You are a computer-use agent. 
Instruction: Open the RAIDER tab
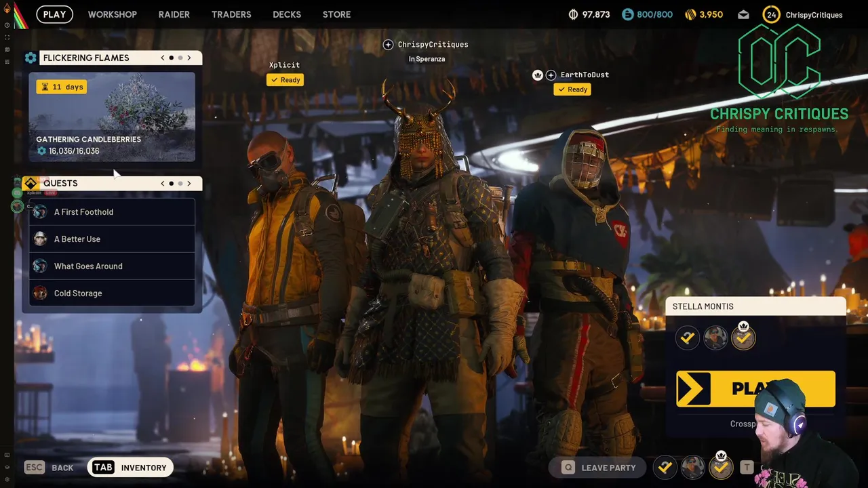point(174,14)
